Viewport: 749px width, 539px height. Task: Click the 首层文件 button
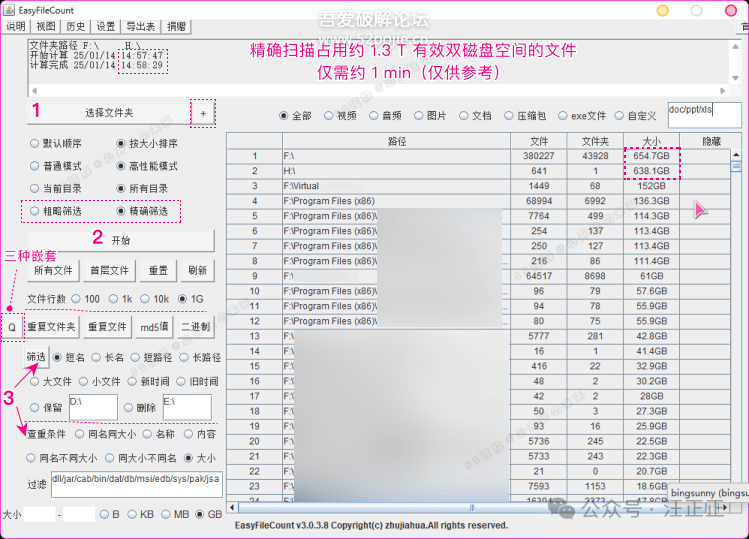tap(109, 270)
